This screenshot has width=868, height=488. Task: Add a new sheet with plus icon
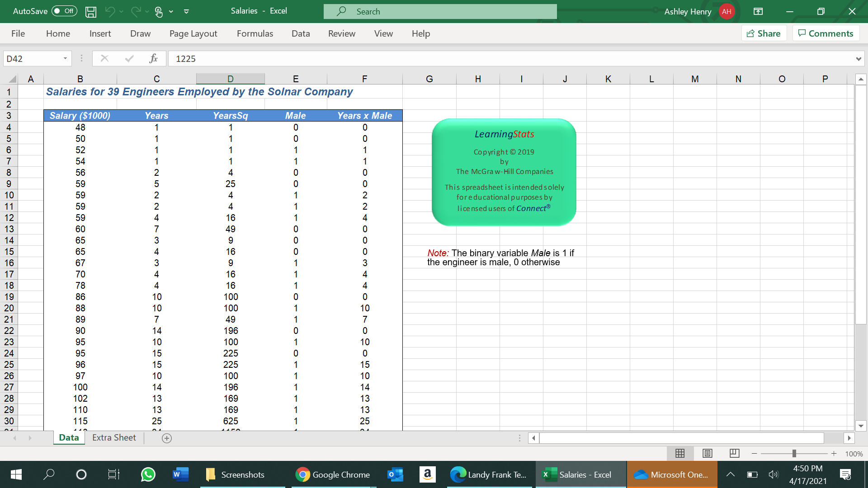tap(167, 438)
